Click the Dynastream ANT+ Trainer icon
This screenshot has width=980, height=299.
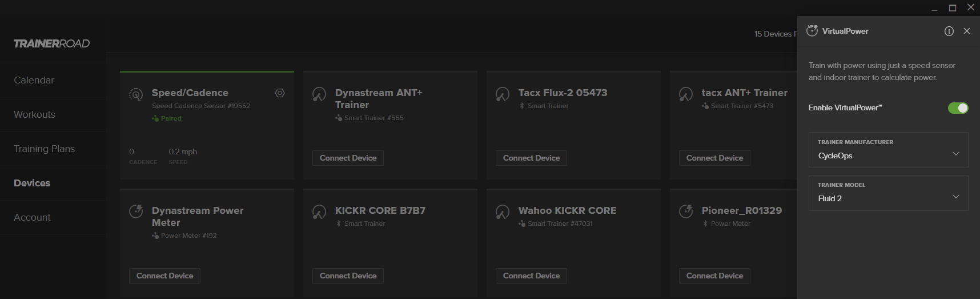319,94
